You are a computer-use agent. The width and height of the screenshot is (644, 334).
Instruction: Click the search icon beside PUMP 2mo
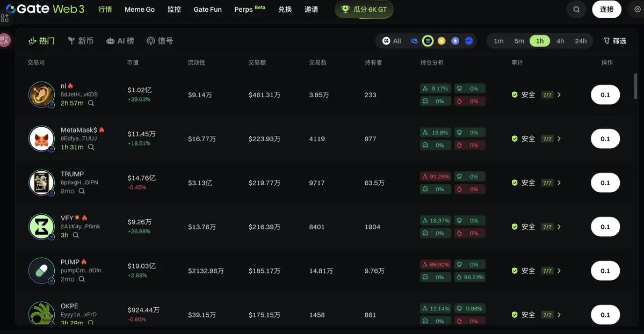(x=82, y=279)
